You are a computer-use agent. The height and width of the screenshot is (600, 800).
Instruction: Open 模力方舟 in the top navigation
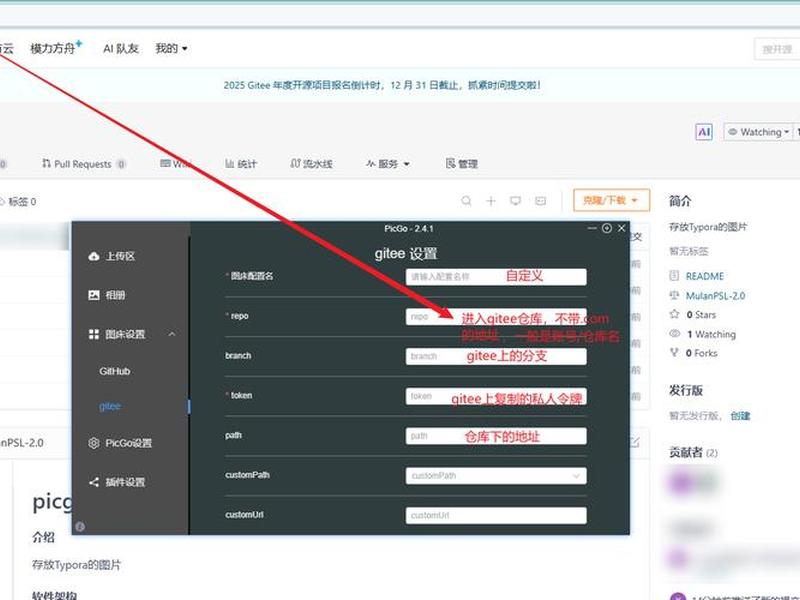coord(56,48)
